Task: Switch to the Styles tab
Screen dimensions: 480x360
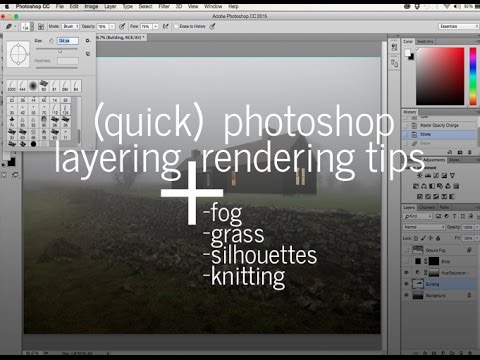Action: 454,160
